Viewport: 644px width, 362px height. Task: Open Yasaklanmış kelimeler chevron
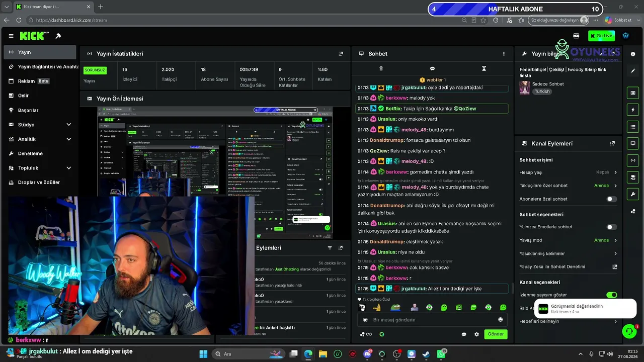615,254
